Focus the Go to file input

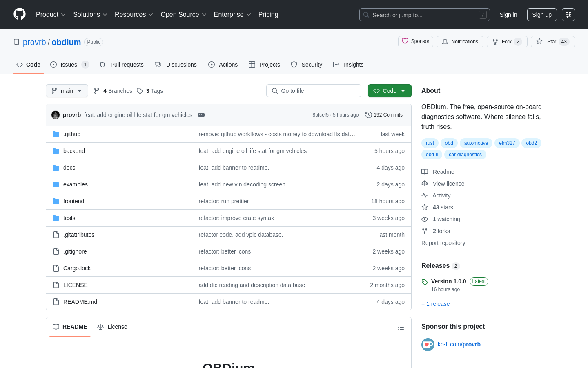[314, 91]
